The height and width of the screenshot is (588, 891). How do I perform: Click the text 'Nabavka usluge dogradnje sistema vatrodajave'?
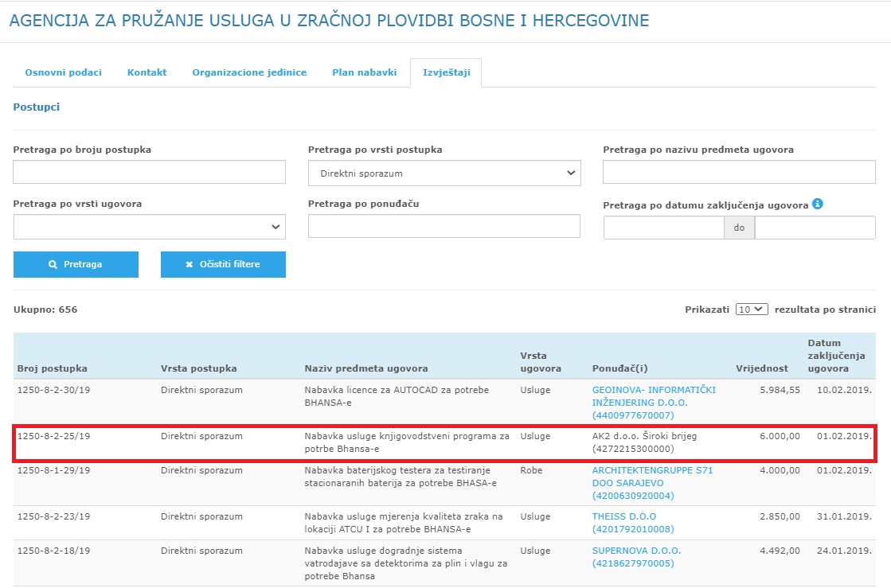coord(383,557)
